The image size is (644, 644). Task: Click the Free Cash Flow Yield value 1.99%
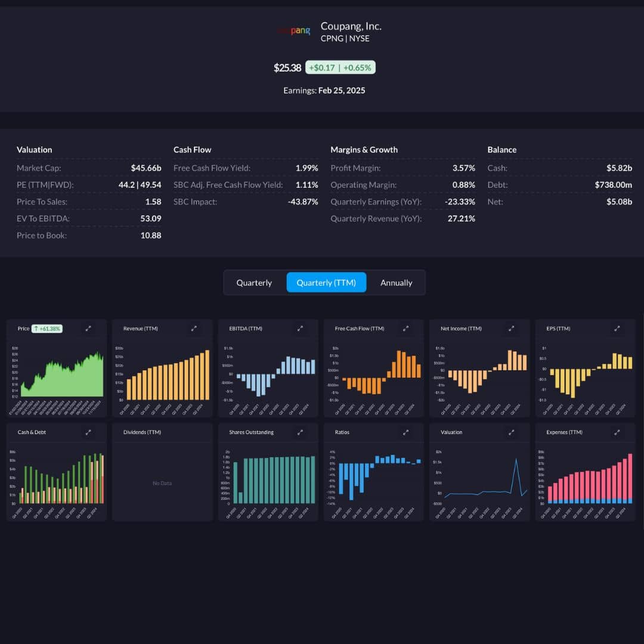coord(307,168)
